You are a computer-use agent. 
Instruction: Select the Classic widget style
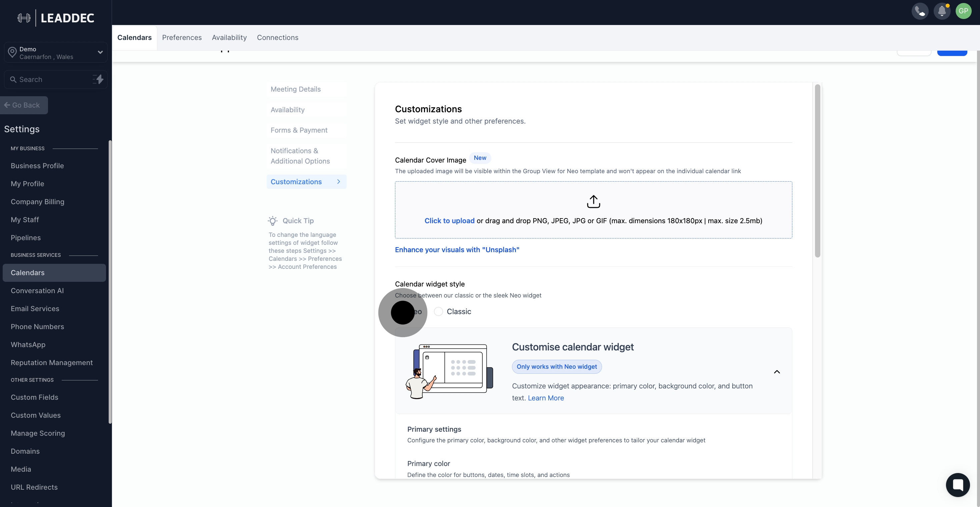(452, 312)
